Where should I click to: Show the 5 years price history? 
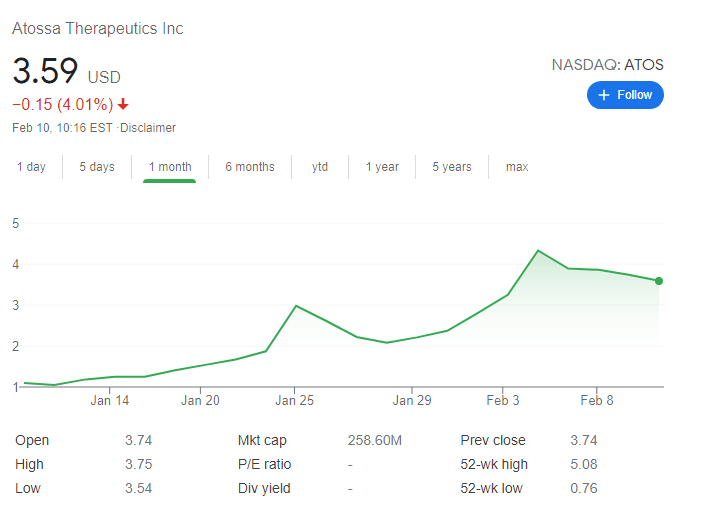point(452,167)
